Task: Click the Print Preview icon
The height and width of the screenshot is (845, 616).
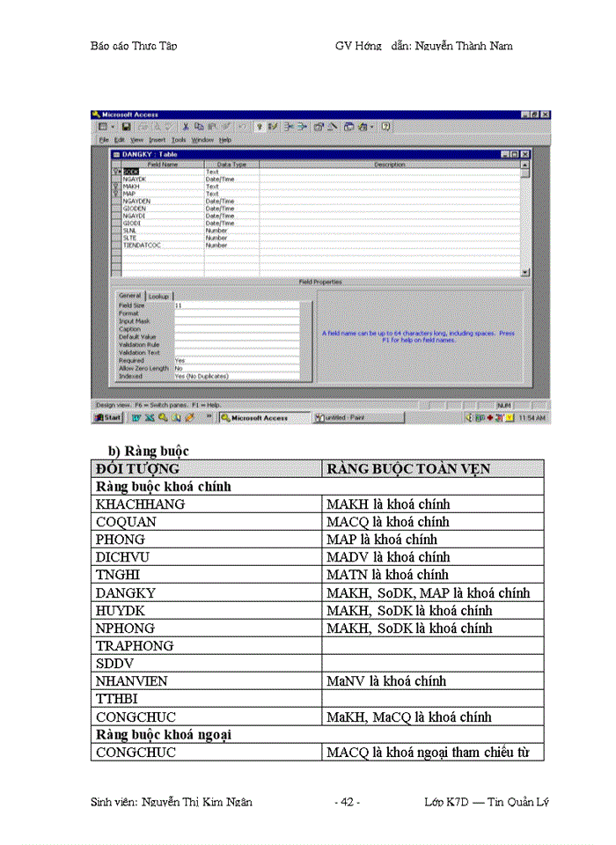Action: pyautogui.click(x=157, y=127)
